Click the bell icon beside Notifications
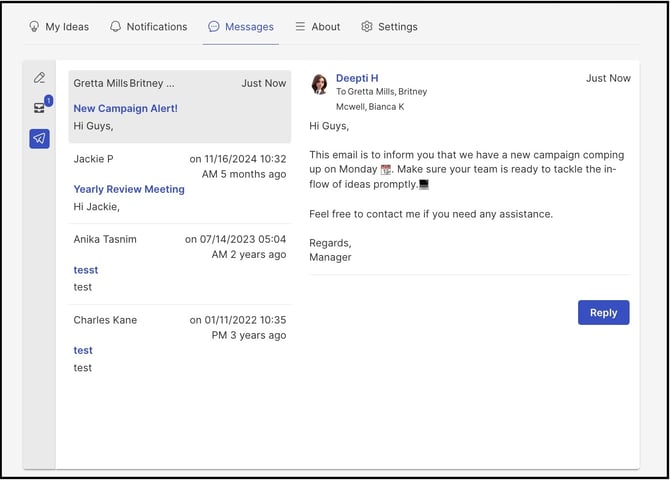The width and height of the screenshot is (670, 480). (x=115, y=27)
